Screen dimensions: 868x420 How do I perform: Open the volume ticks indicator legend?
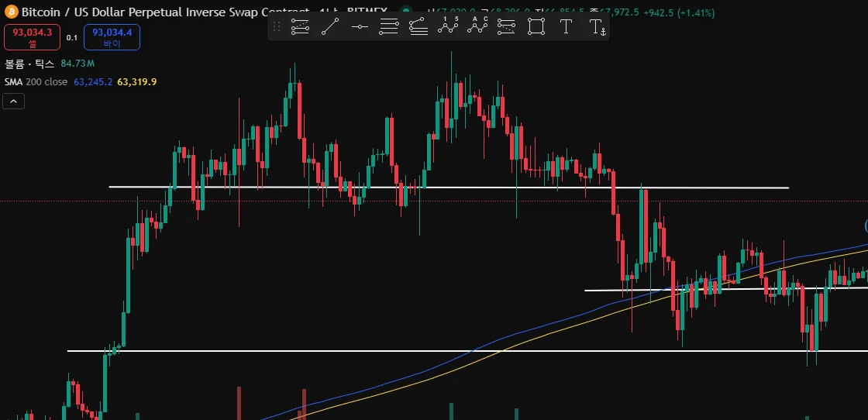pyautogui.click(x=29, y=64)
